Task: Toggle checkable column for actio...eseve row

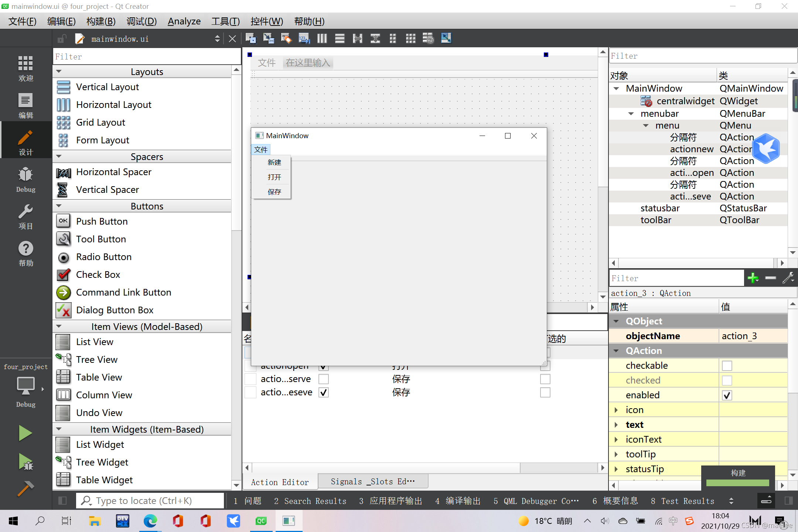Action: click(545, 392)
